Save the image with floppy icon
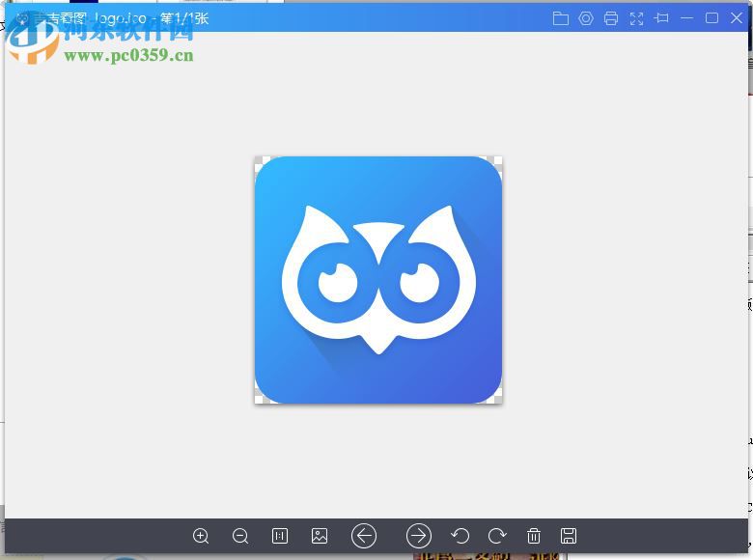This screenshot has height=560, width=753. tap(569, 536)
